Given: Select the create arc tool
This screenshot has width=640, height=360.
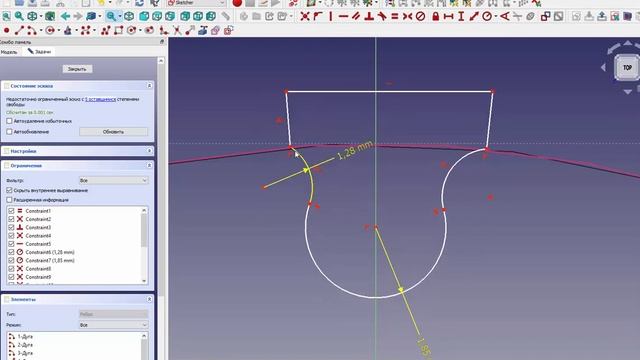Looking at the screenshot, I should pos(31,31).
